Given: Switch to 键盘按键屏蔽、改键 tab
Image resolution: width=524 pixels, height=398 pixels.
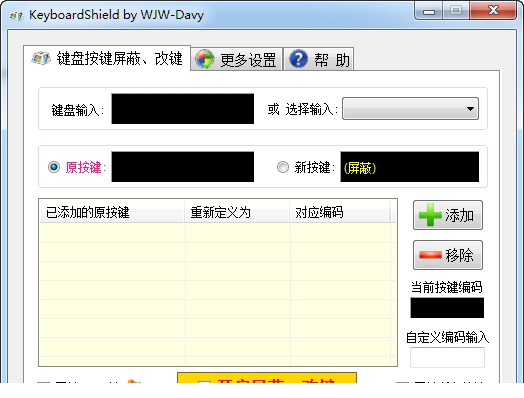Looking at the screenshot, I should pos(107,58).
